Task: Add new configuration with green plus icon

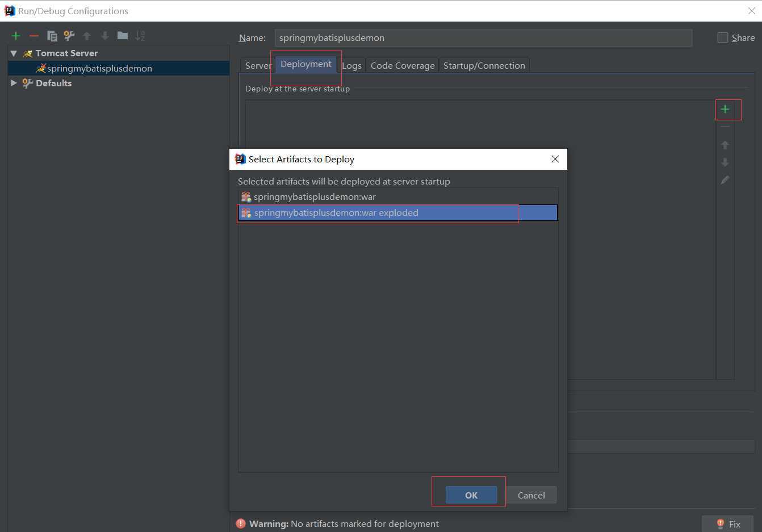Action: 16,36
